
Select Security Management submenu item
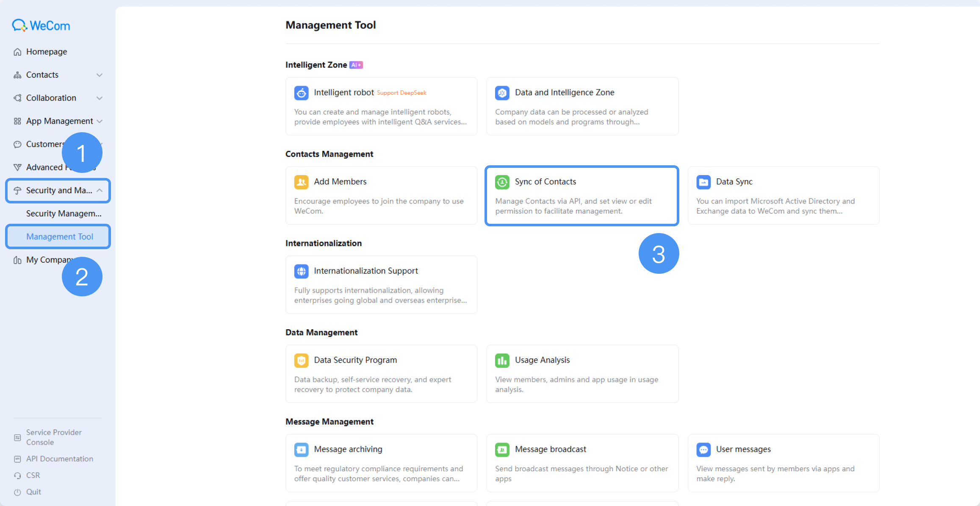click(x=64, y=214)
